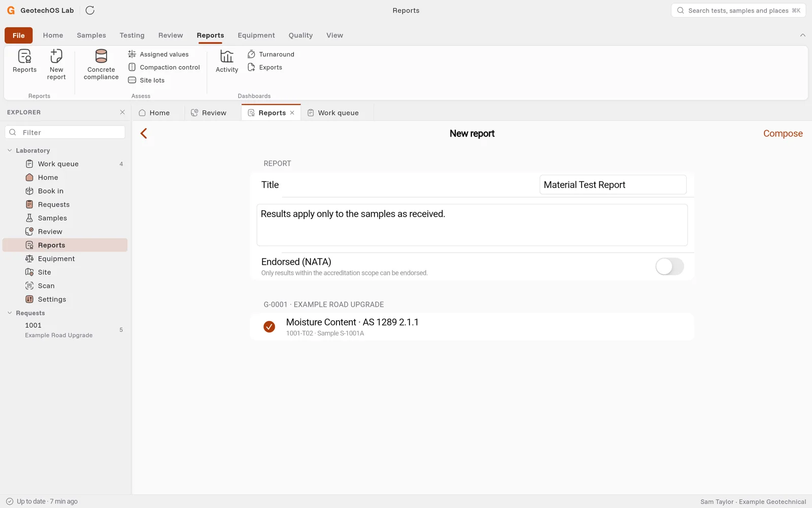
Task: Open Compaction control in ribbon
Action: click(164, 67)
